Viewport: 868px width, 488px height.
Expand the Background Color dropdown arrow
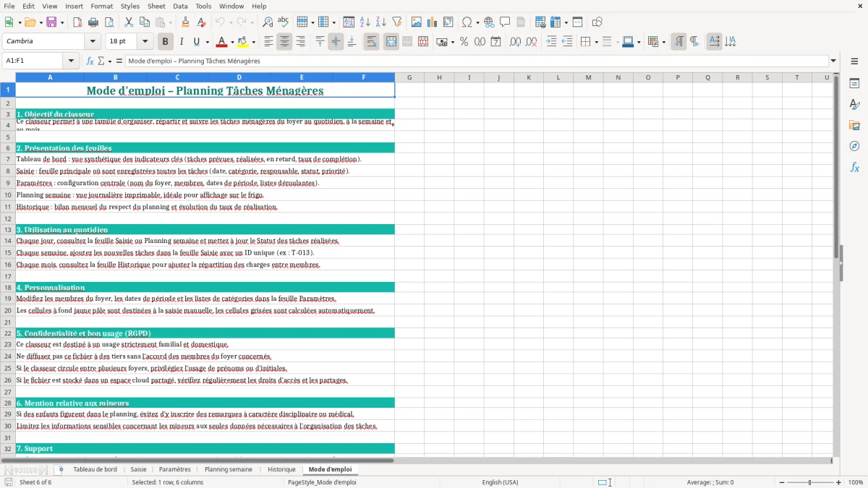tap(253, 42)
